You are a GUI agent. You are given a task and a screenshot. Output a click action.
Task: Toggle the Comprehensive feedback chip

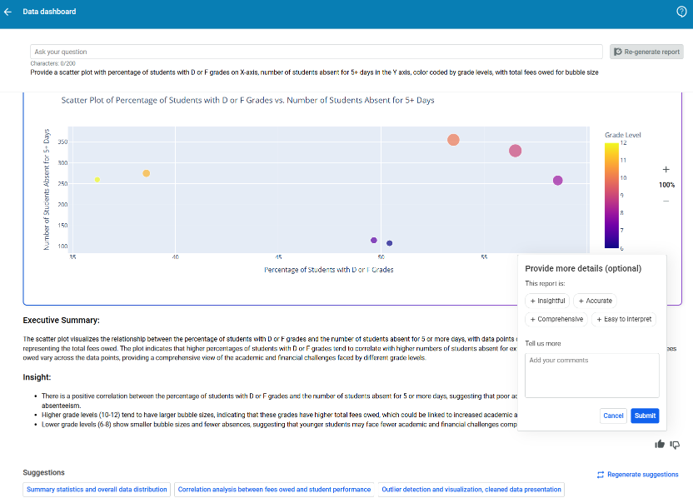tap(557, 319)
